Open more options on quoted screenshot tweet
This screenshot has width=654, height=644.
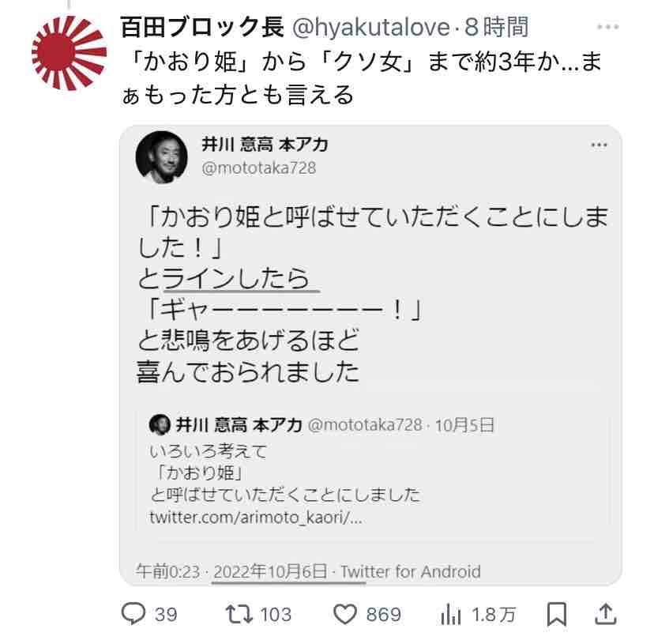click(x=599, y=146)
